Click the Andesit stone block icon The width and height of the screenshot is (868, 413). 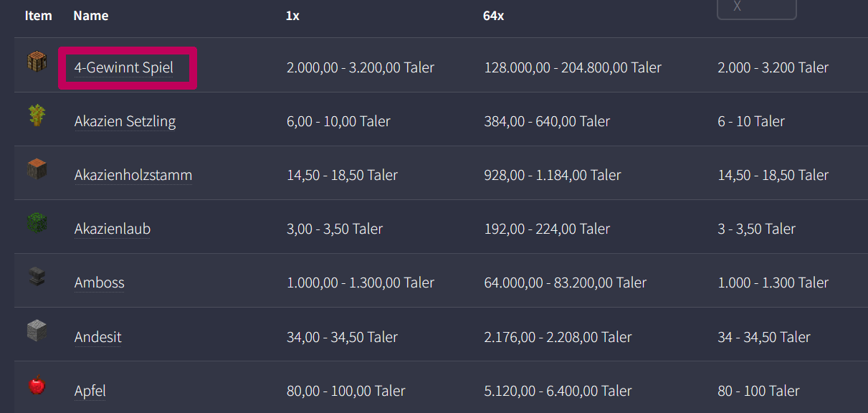point(37,331)
